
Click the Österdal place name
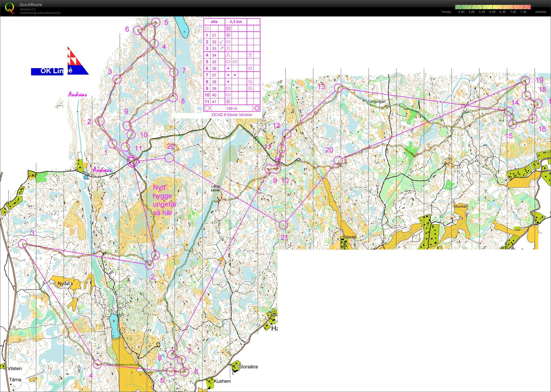[349, 237]
